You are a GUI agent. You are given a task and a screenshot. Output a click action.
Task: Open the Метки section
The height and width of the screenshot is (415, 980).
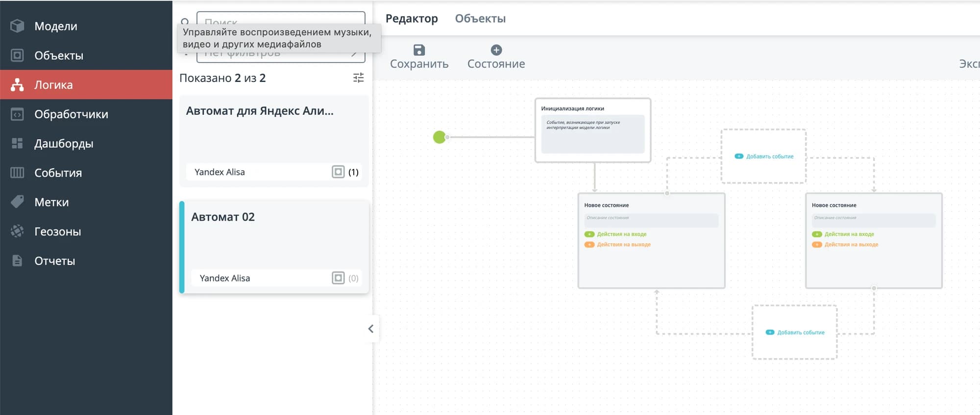click(x=51, y=202)
